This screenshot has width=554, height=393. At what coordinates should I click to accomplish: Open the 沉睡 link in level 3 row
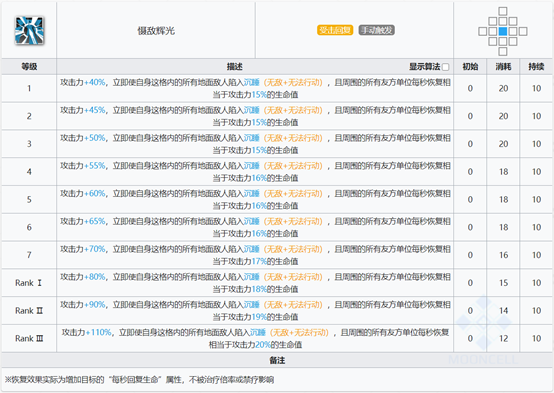[252, 138]
